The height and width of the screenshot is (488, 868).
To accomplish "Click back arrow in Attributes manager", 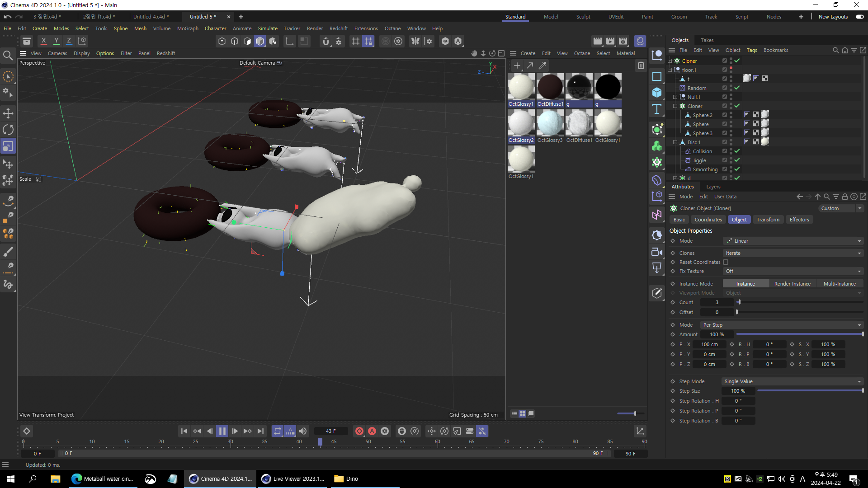I will pyautogui.click(x=800, y=197).
